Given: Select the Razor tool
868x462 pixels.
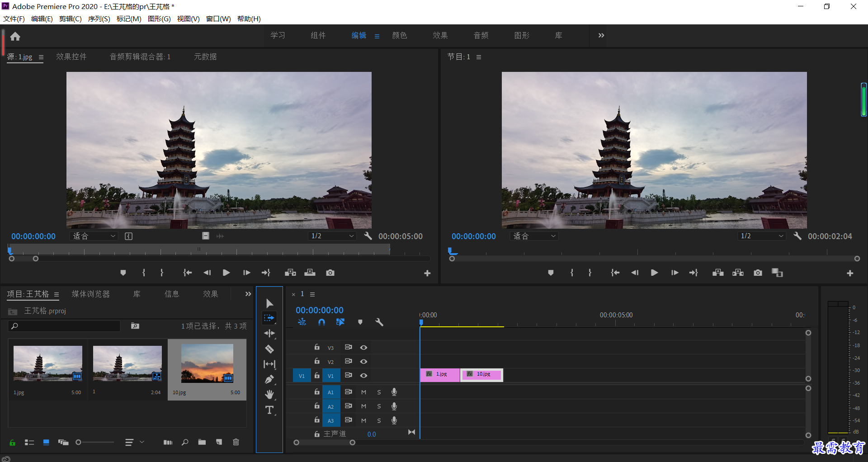Looking at the screenshot, I should [269, 349].
